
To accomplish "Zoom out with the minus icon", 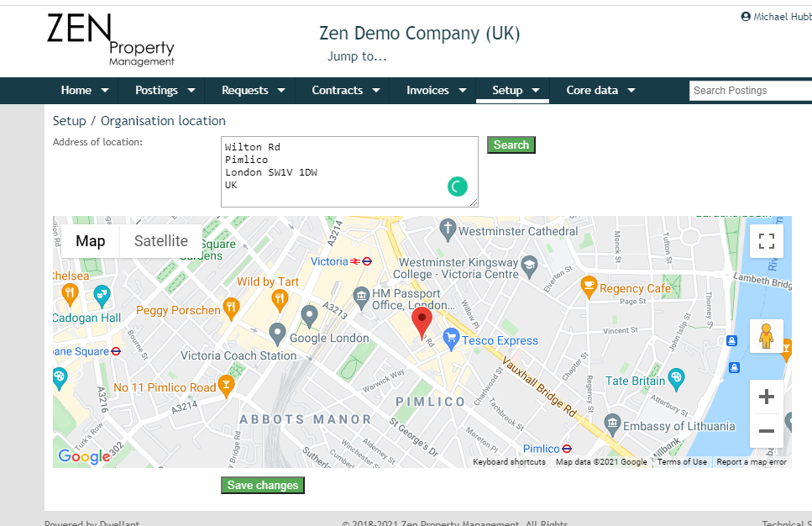I will (766, 430).
